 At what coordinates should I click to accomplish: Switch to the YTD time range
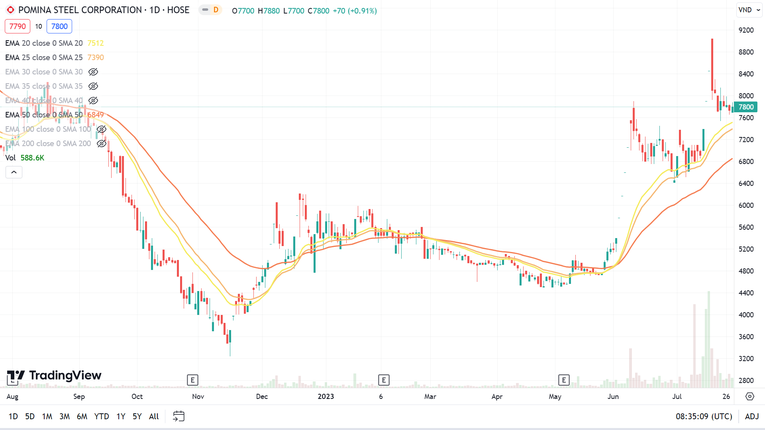[x=101, y=416]
